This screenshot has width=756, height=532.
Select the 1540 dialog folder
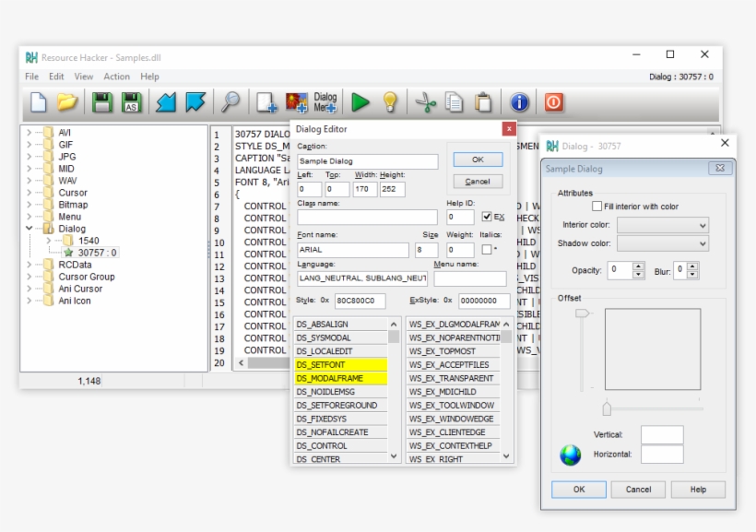[82, 241]
